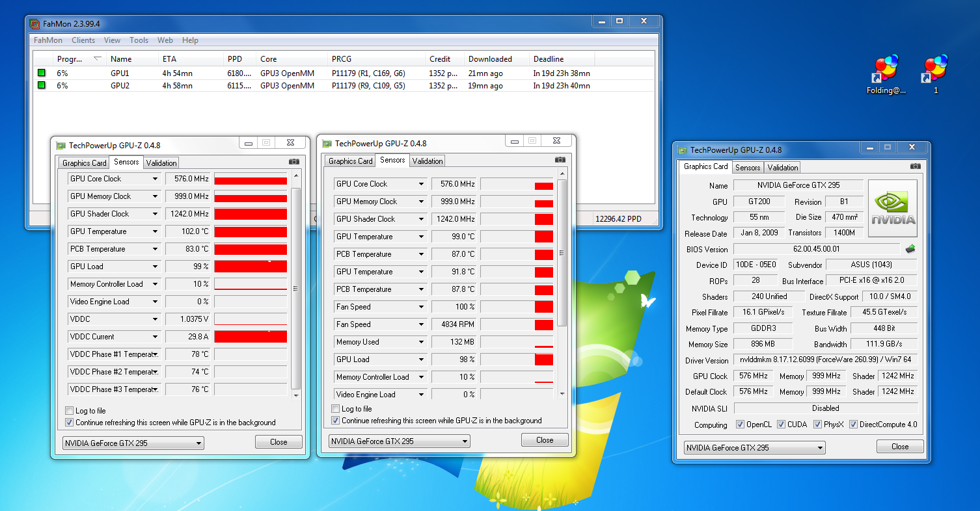Open the Web menu in FahMon
980x511 pixels.
point(165,40)
